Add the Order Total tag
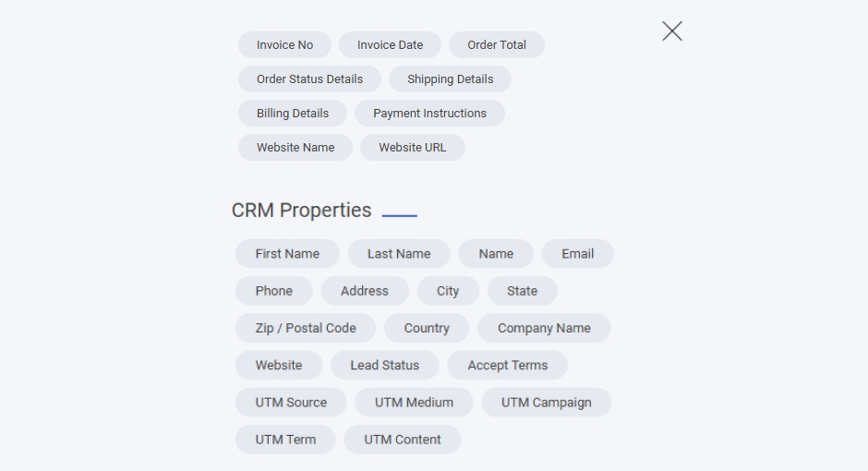The image size is (868, 471). click(x=497, y=45)
